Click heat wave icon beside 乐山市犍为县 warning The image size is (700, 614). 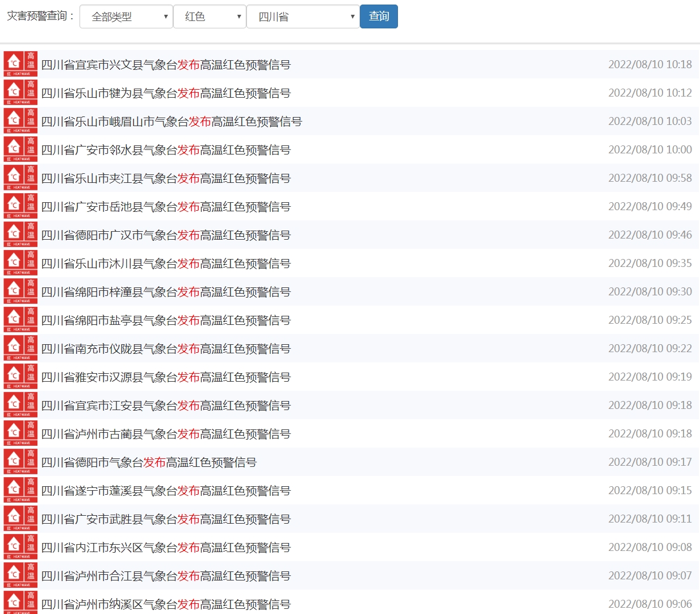pyautogui.click(x=20, y=93)
